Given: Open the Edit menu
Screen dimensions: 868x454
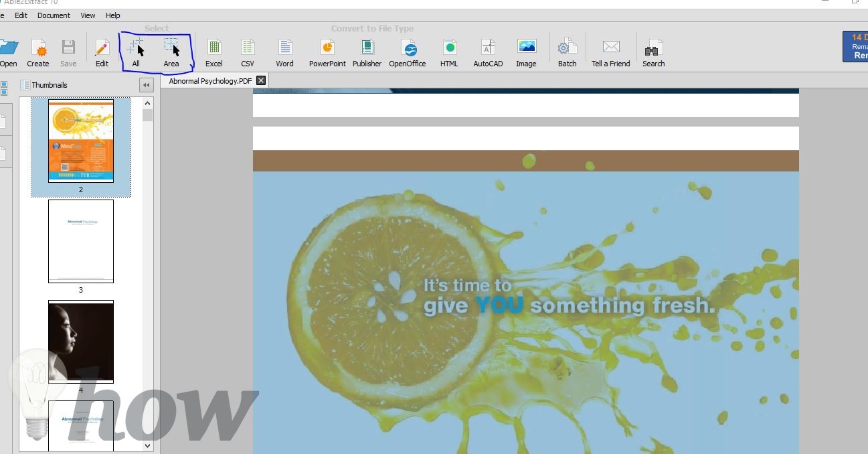Looking at the screenshot, I should coord(21,15).
